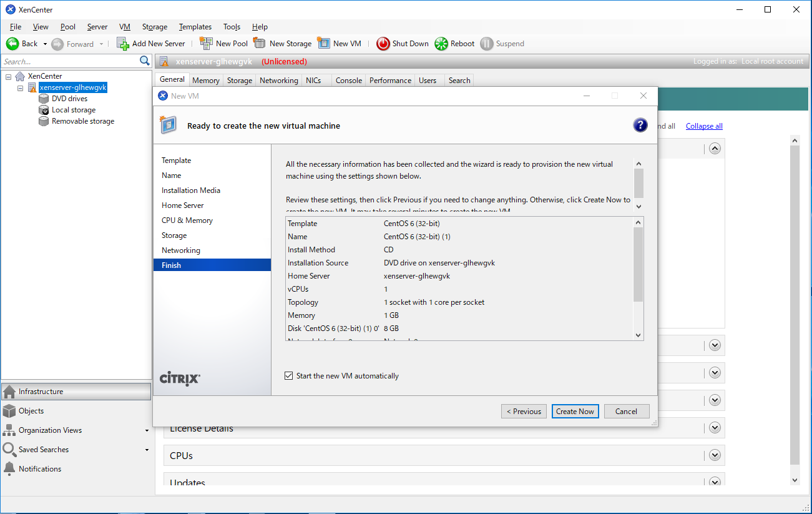This screenshot has width=812, height=514.
Task: Switch to the Performance tab
Action: click(390, 81)
